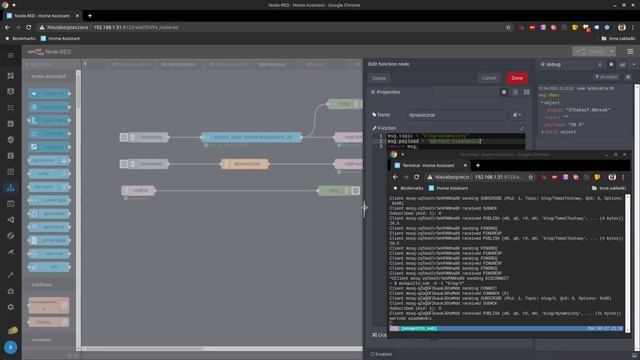Click the Deploy button
640x360 pixels.
(590, 51)
